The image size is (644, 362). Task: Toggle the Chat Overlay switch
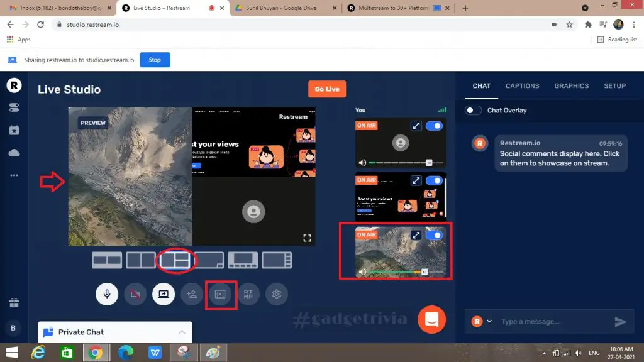473,111
